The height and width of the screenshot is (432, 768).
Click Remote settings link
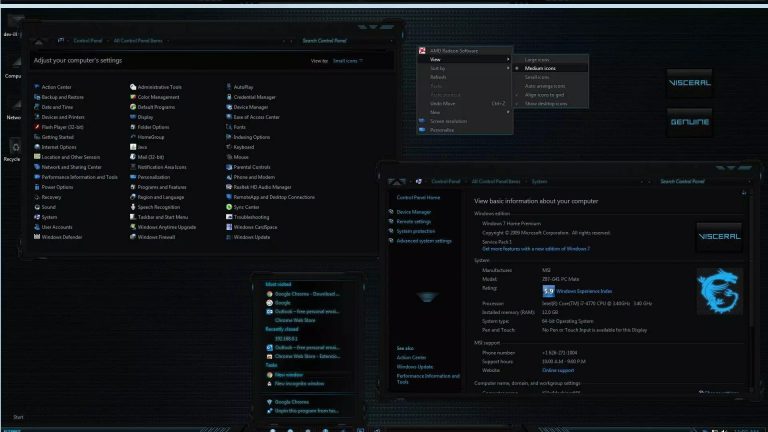coord(413,221)
